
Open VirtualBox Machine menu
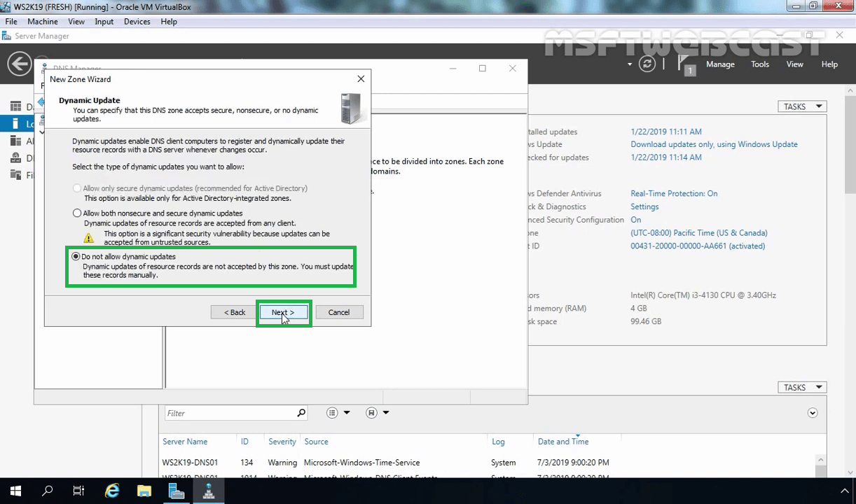tap(42, 22)
